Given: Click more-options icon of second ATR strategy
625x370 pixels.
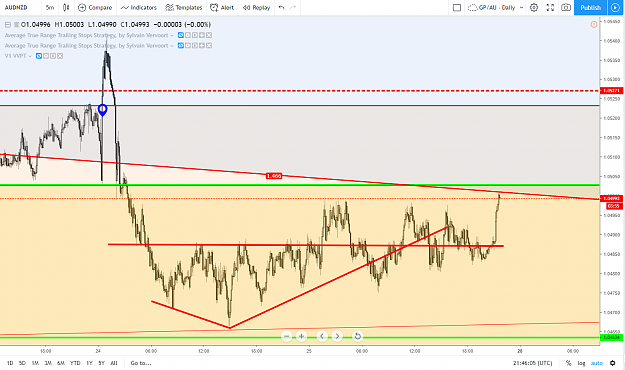Looking at the screenshot, I should pos(202,45).
